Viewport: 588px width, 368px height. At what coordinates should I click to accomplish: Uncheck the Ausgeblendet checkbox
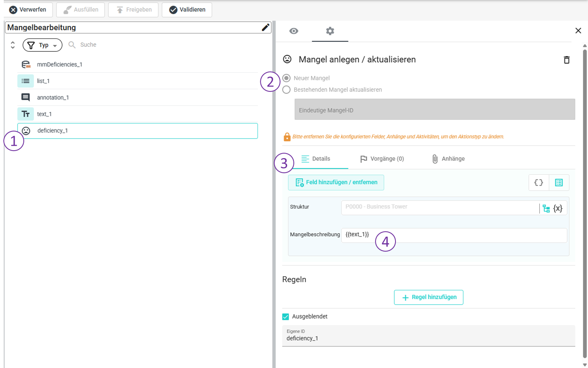coord(285,317)
